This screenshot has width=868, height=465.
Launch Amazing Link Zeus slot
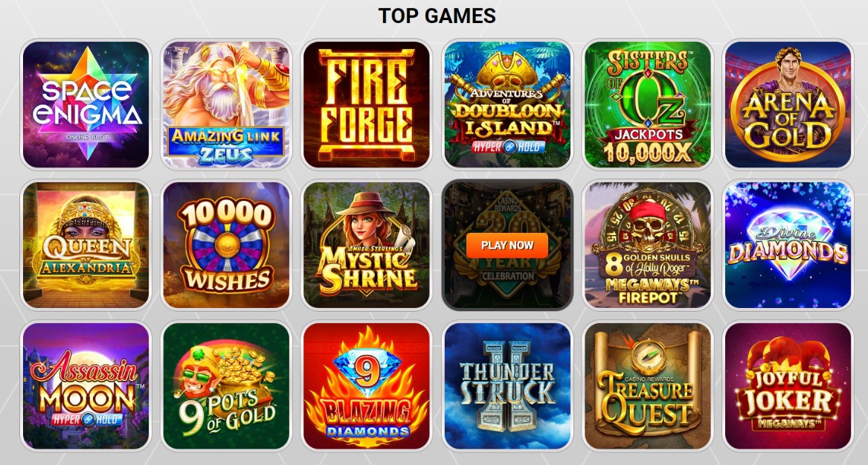[226, 104]
